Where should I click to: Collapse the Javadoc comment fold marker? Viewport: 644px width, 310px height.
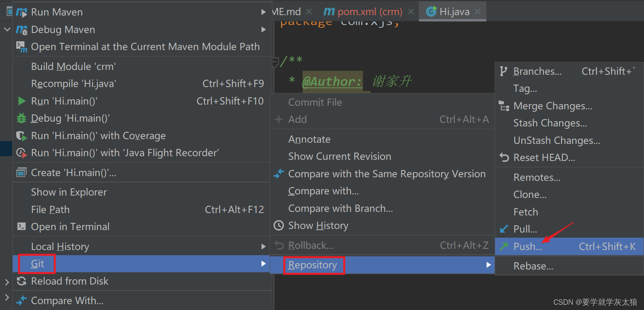[276, 63]
